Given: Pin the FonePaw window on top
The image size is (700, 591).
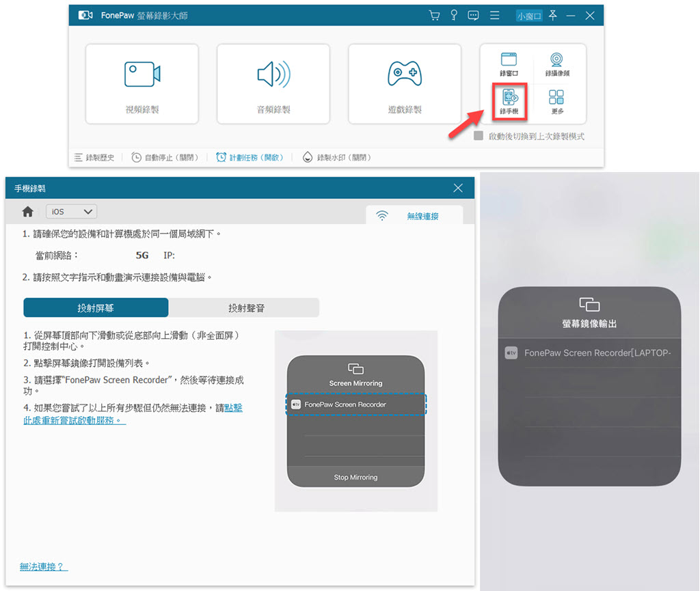Looking at the screenshot, I should [x=552, y=16].
